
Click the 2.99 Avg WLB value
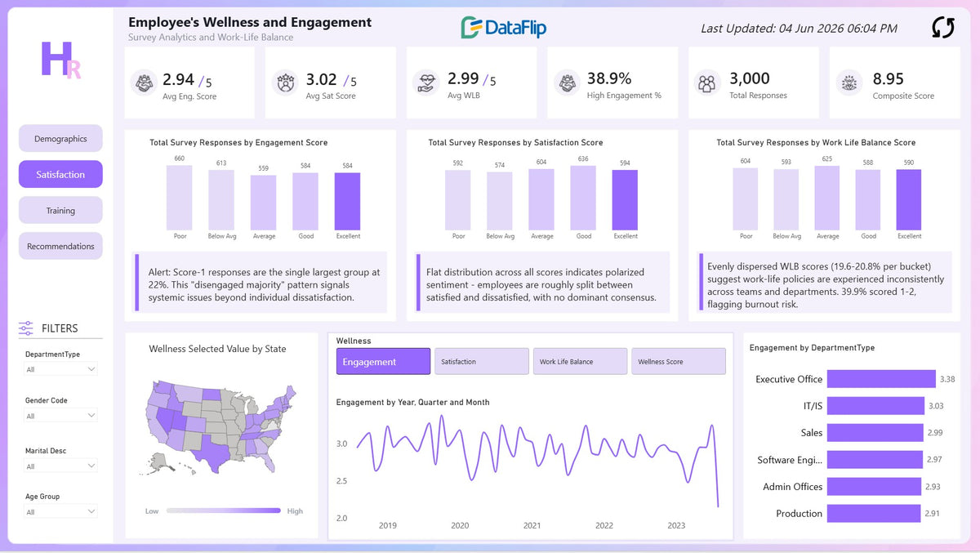[x=463, y=79]
